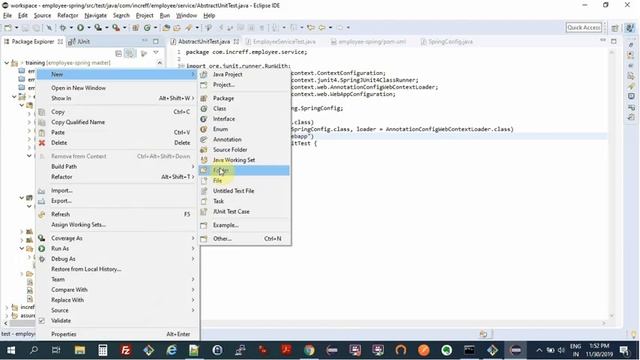Choose Java Project from the New submenu
The image size is (640, 360).
click(244, 74)
